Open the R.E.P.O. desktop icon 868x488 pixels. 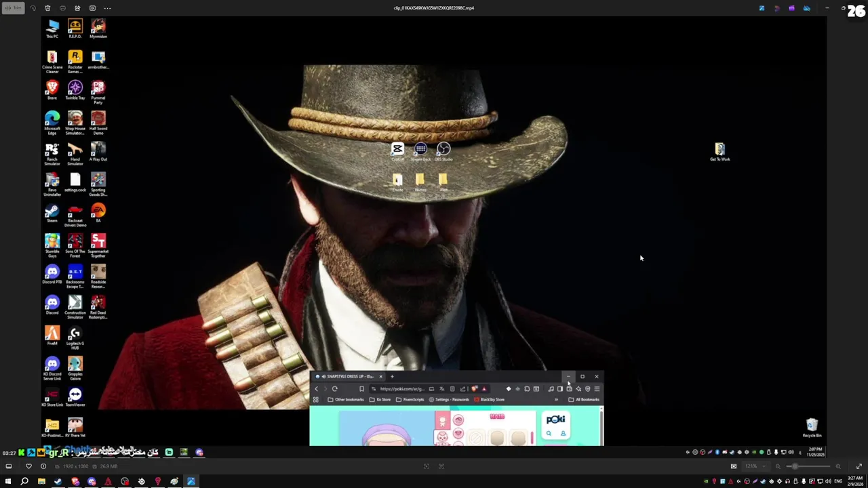[75, 28]
